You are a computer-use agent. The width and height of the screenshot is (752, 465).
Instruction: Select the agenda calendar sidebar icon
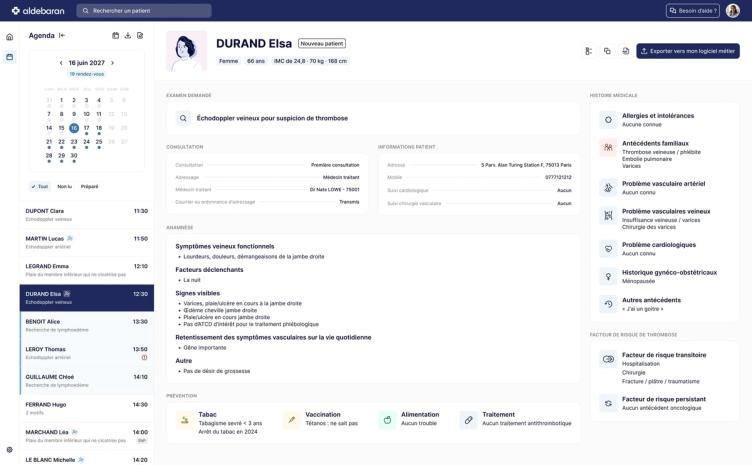point(10,57)
